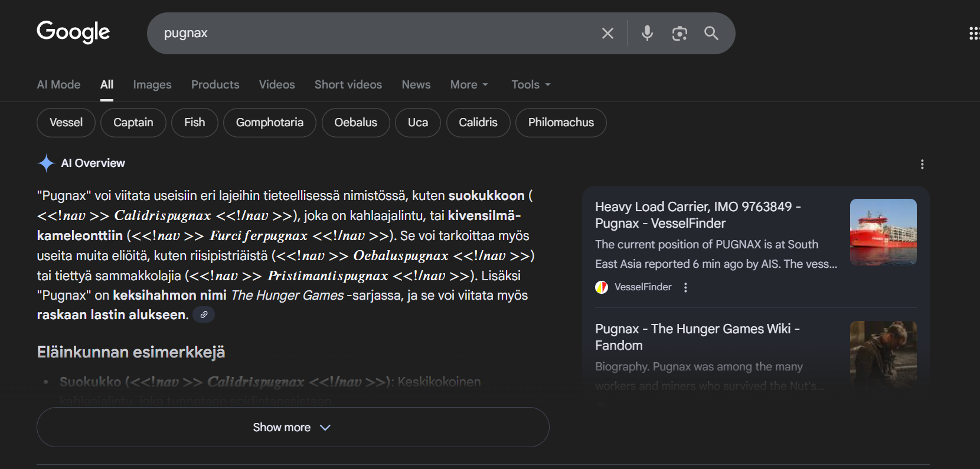Image resolution: width=980 pixels, height=469 pixels.
Task: Select the Vessel filter chip
Action: (x=66, y=123)
